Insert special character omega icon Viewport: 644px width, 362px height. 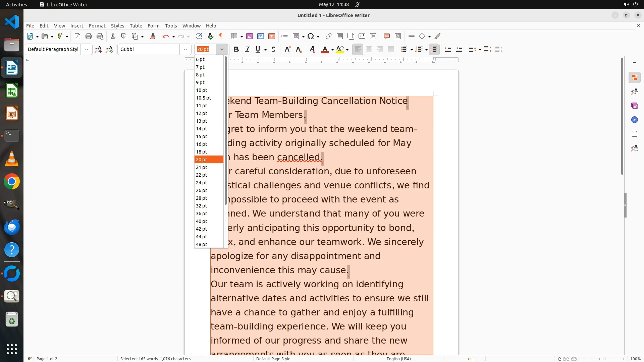(x=311, y=36)
